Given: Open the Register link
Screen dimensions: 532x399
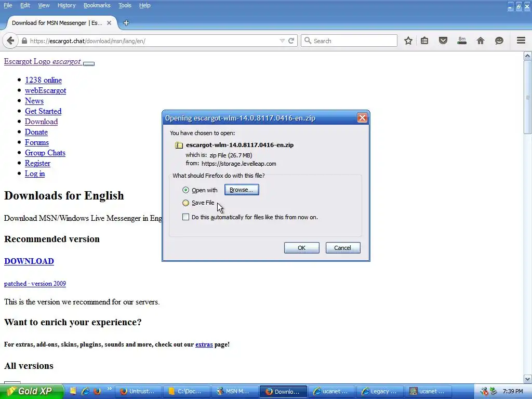Looking at the screenshot, I should coord(37,163).
